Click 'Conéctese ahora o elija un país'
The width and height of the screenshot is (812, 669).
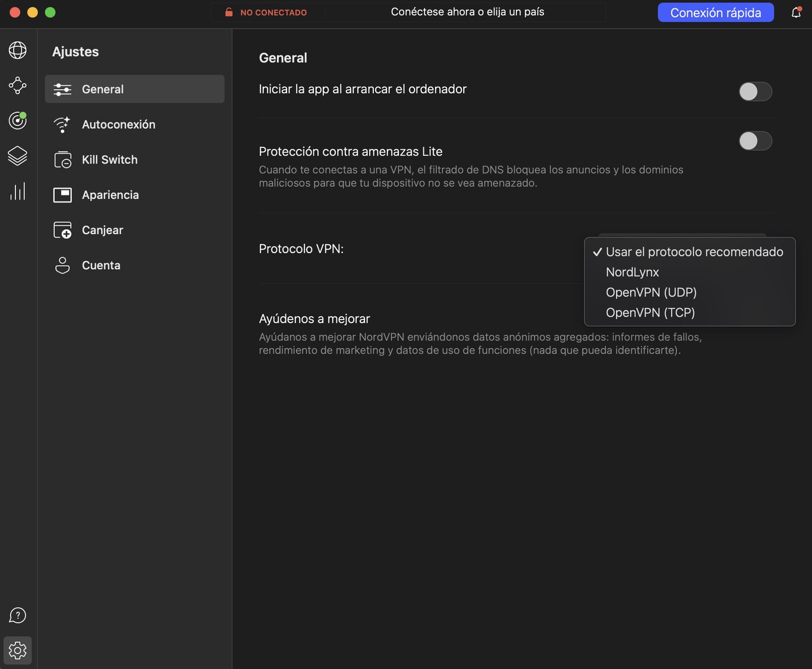pyautogui.click(x=467, y=11)
